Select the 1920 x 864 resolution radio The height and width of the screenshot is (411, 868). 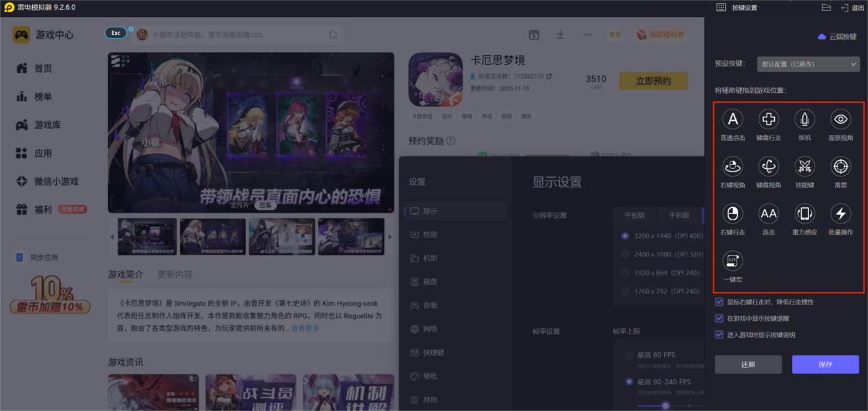click(624, 273)
